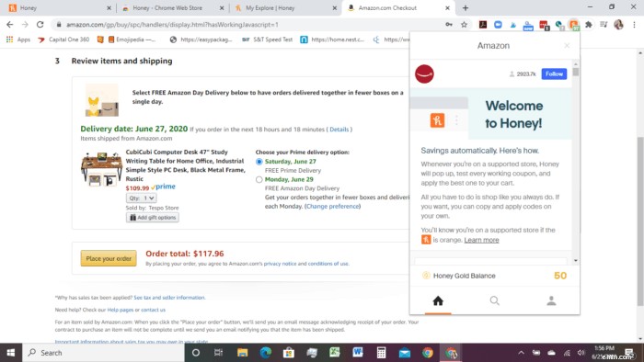Open Word from the taskbar
The height and width of the screenshot is (362, 644).
pos(358,353)
